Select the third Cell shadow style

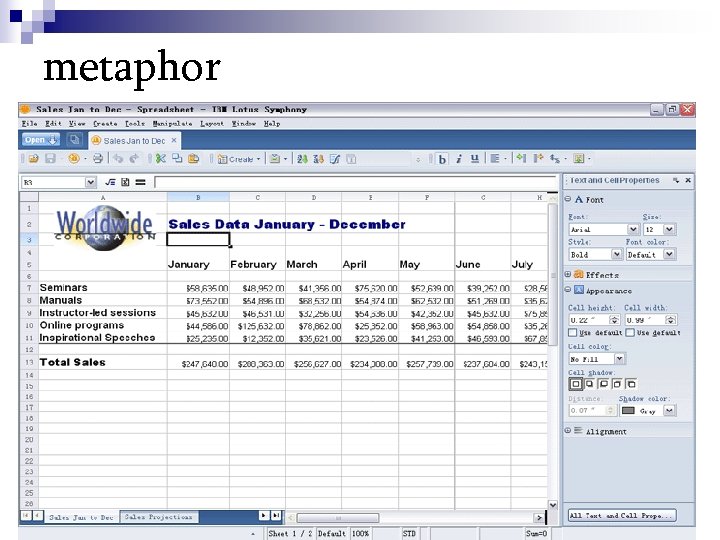pos(603,384)
